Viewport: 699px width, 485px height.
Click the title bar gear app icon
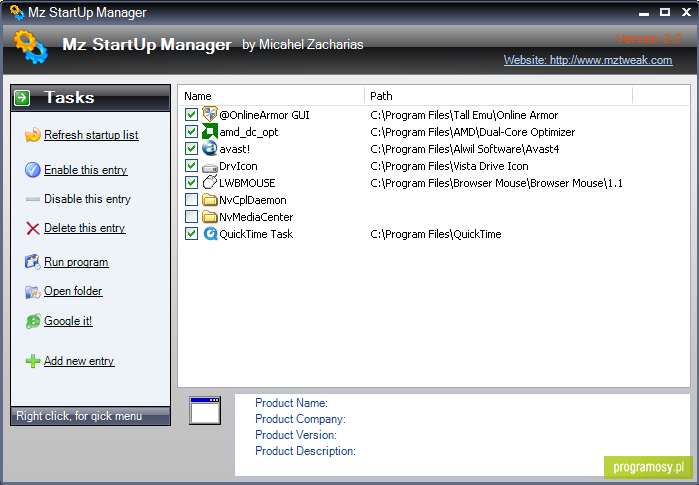pyautogui.click(x=17, y=12)
